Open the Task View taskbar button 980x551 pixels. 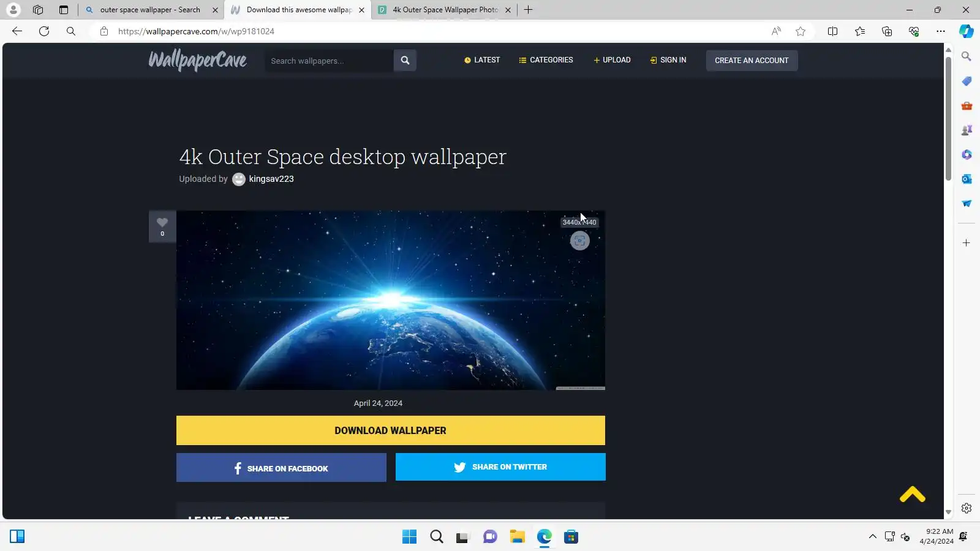click(x=462, y=537)
